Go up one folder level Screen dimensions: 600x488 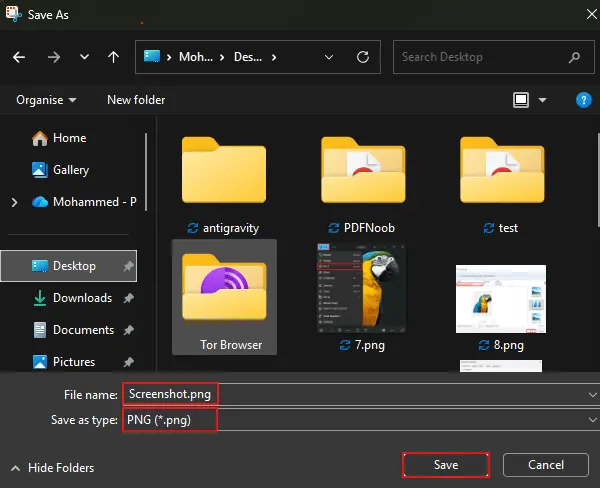pyautogui.click(x=113, y=57)
